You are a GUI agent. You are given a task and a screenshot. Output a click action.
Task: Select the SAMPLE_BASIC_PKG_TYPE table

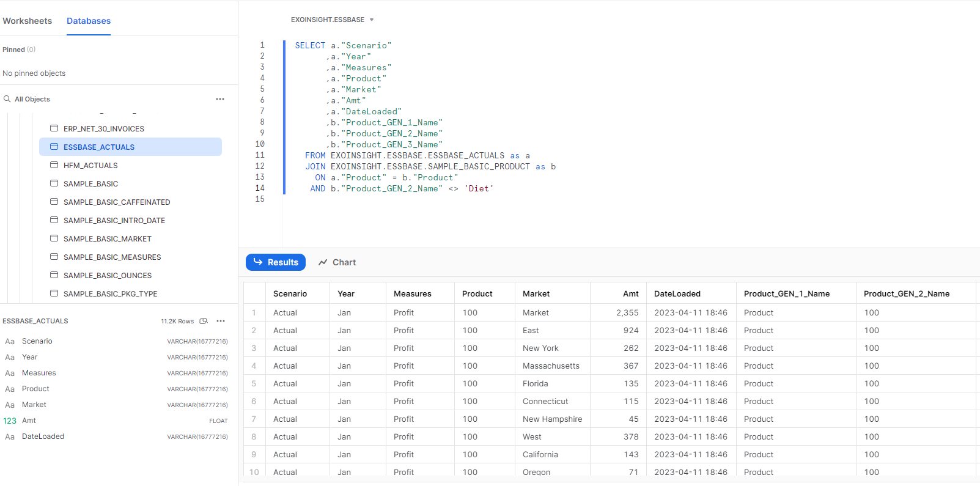(110, 293)
